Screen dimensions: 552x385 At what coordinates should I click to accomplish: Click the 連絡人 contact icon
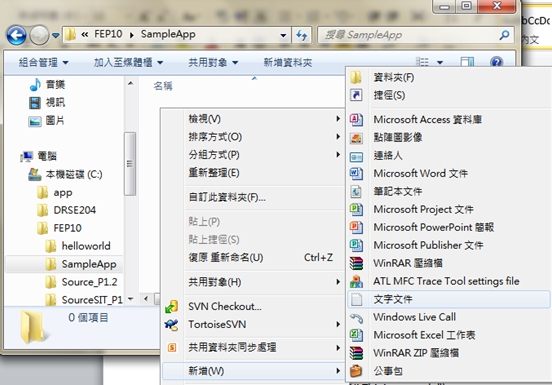point(356,156)
